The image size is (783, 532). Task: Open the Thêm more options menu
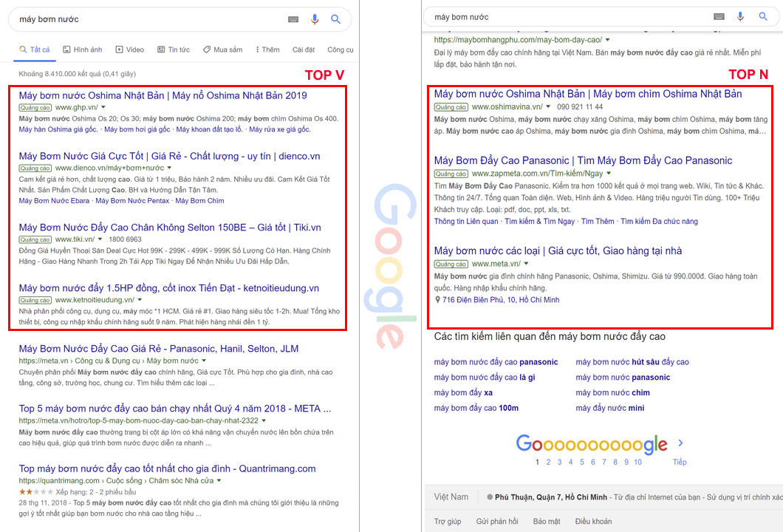tap(267, 50)
